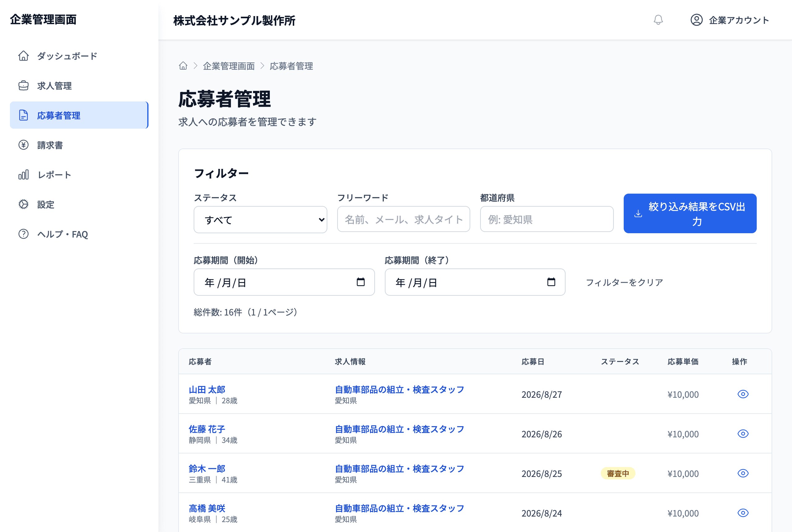Open the ステータス dropdown showing すべて
The image size is (792, 532).
260,220
